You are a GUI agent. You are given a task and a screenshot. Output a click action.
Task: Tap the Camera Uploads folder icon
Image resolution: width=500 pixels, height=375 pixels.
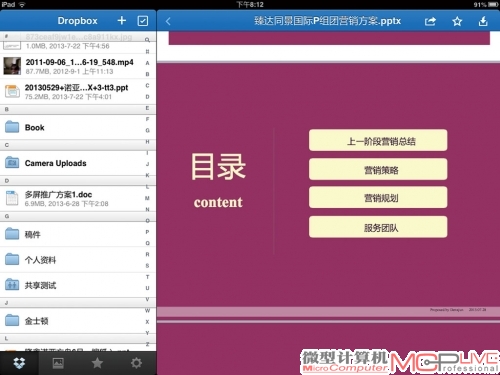12,162
